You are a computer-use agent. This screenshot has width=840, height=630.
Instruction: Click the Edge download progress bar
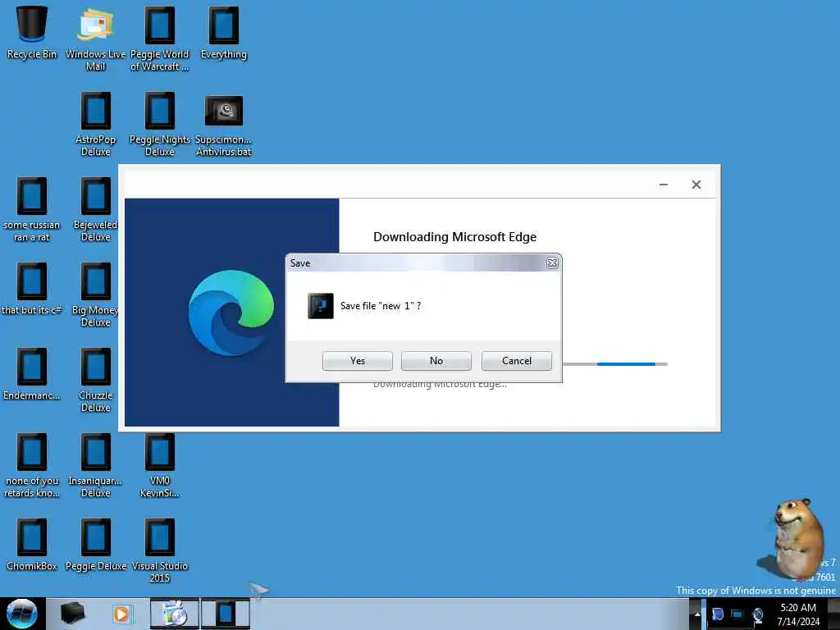[x=614, y=364]
